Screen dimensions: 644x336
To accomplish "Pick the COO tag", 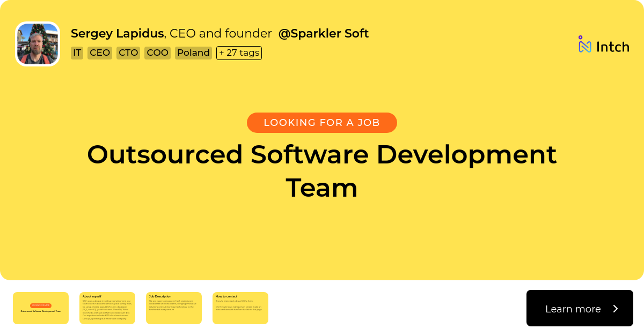I will [157, 53].
